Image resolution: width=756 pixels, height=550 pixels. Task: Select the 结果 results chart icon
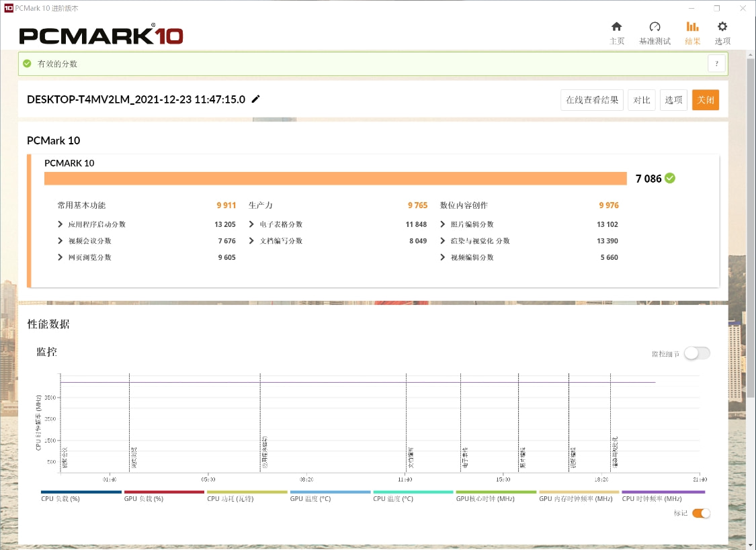tap(692, 27)
